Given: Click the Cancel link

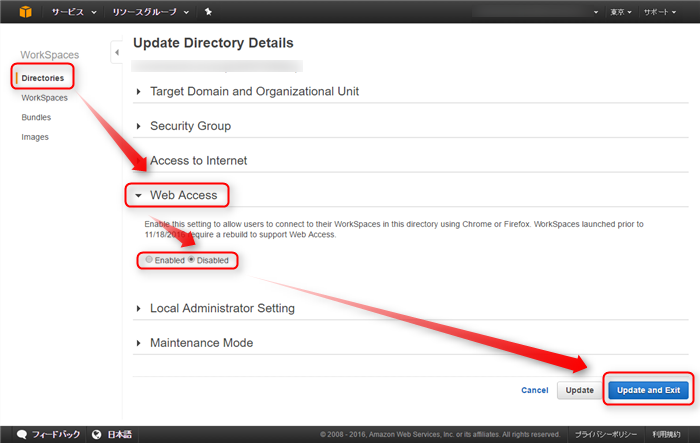Looking at the screenshot, I should click(x=534, y=390).
